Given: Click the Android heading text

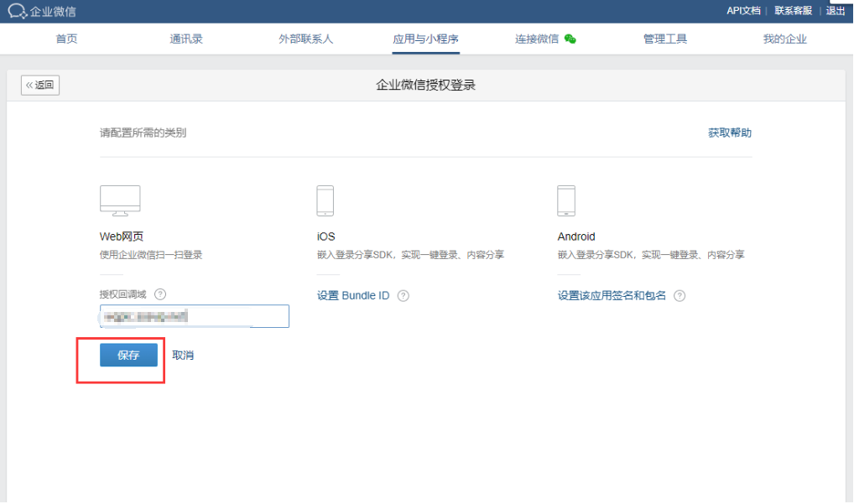Looking at the screenshot, I should click(576, 236).
